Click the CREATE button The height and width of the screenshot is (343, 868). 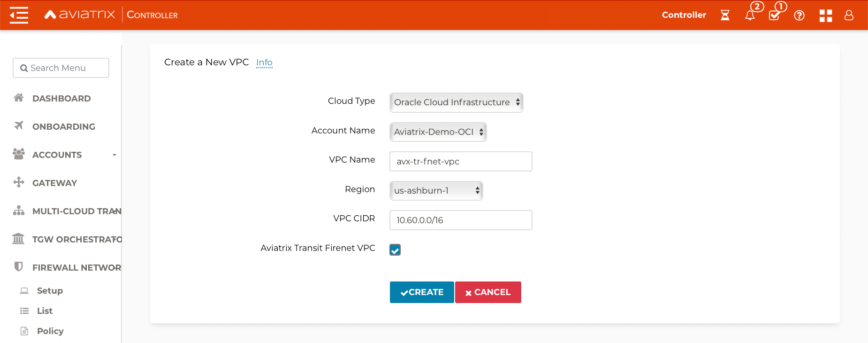pos(421,292)
